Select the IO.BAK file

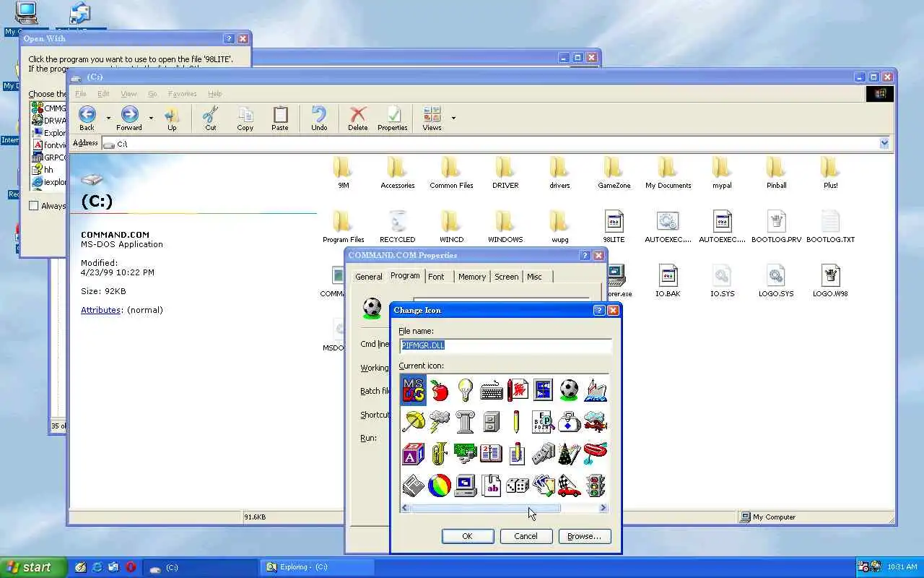click(x=668, y=280)
